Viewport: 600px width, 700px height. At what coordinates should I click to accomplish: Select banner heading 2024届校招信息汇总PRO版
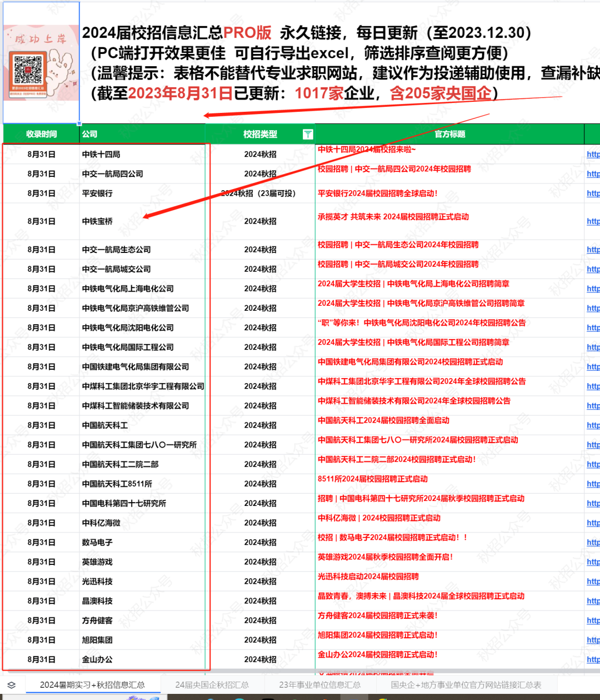pos(177,33)
